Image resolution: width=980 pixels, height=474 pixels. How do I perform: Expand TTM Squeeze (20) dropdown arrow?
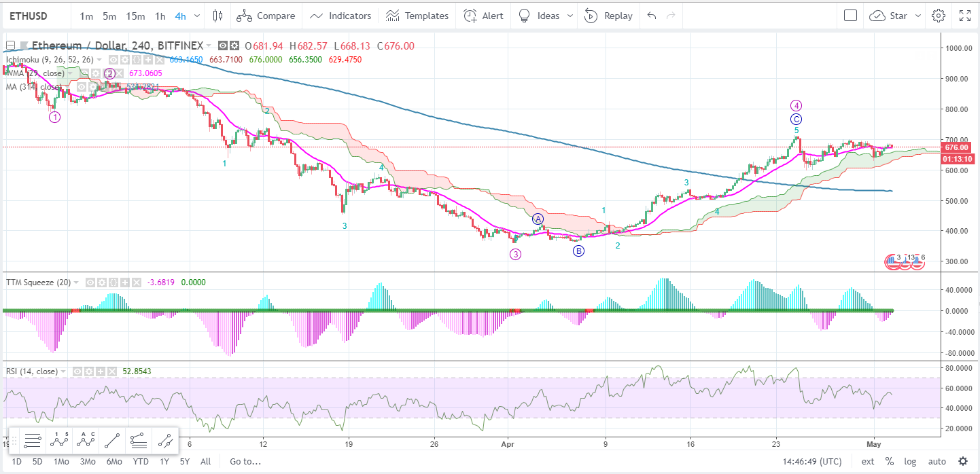click(x=76, y=282)
